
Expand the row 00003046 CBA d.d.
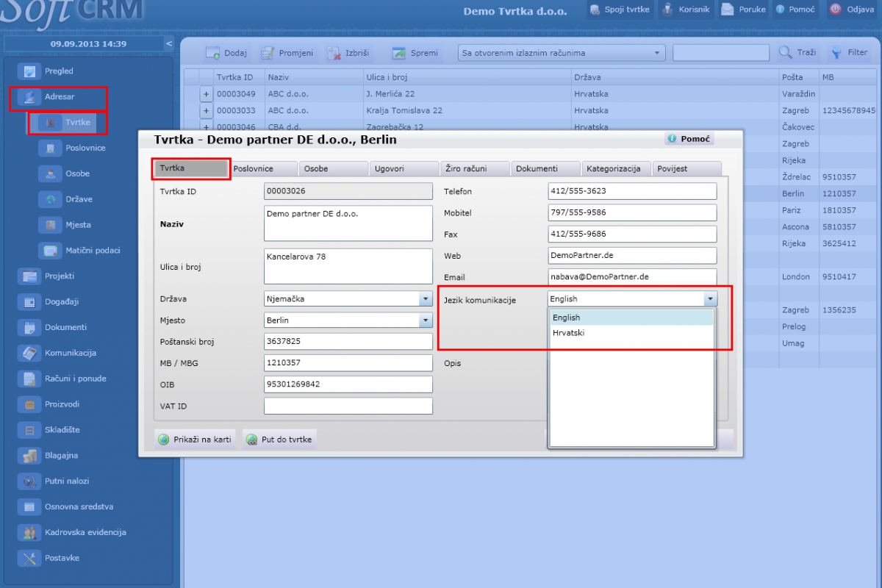[x=207, y=126]
